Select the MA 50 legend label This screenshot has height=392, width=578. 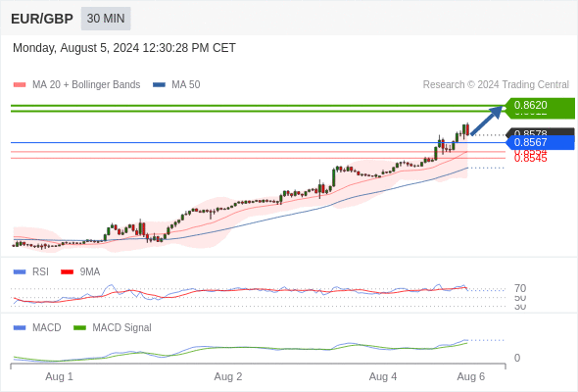[186, 85]
